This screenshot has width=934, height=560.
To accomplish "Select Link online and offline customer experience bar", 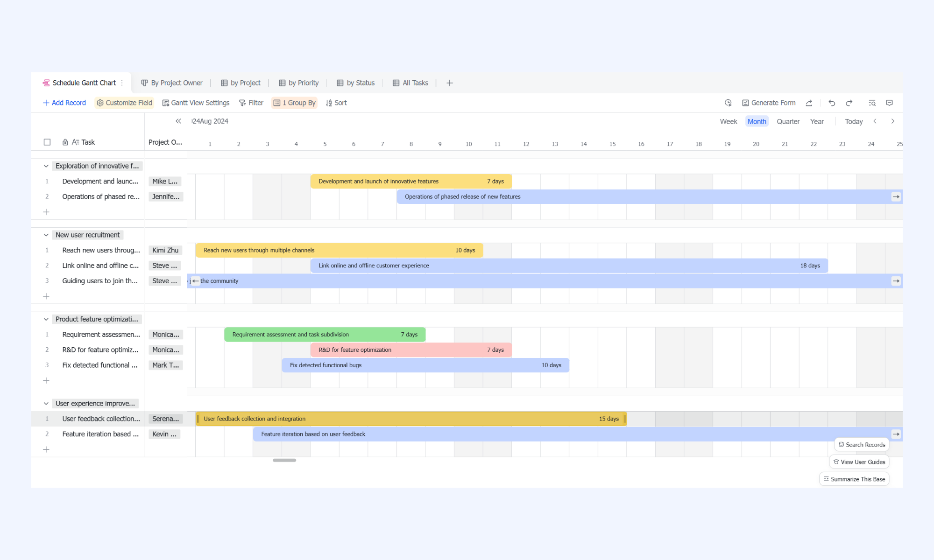I will pyautogui.click(x=569, y=266).
